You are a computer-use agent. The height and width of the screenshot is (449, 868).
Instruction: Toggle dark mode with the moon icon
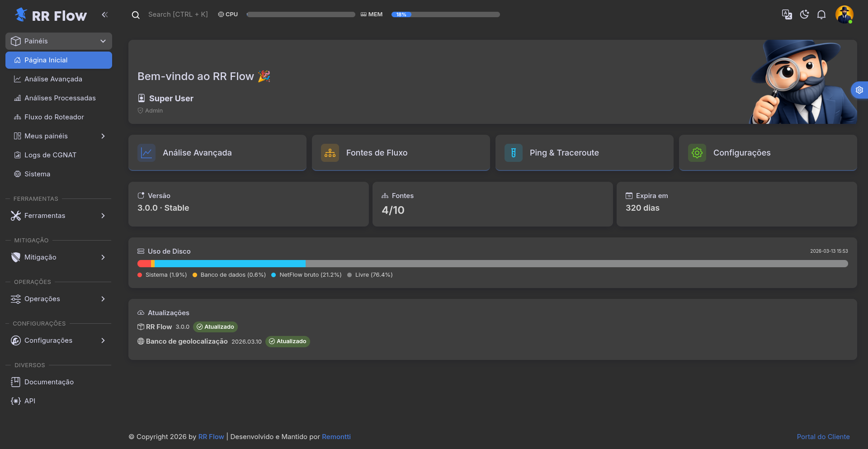pos(804,14)
